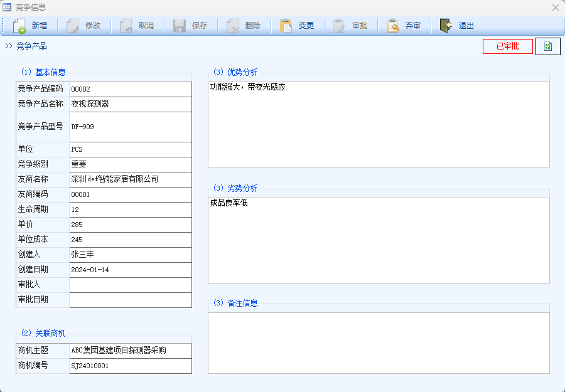The image size is (565, 392).
Task: Click the 变更 toolbar label
Action: tap(306, 26)
